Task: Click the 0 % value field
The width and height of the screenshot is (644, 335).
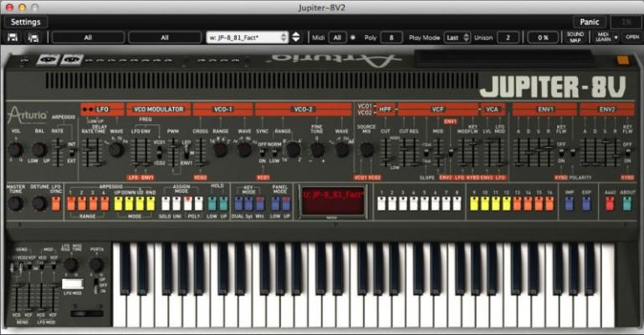Action: (543, 38)
